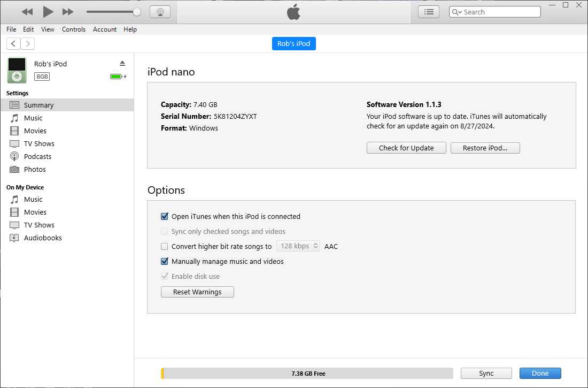Open the Account menu

point(105,29)
